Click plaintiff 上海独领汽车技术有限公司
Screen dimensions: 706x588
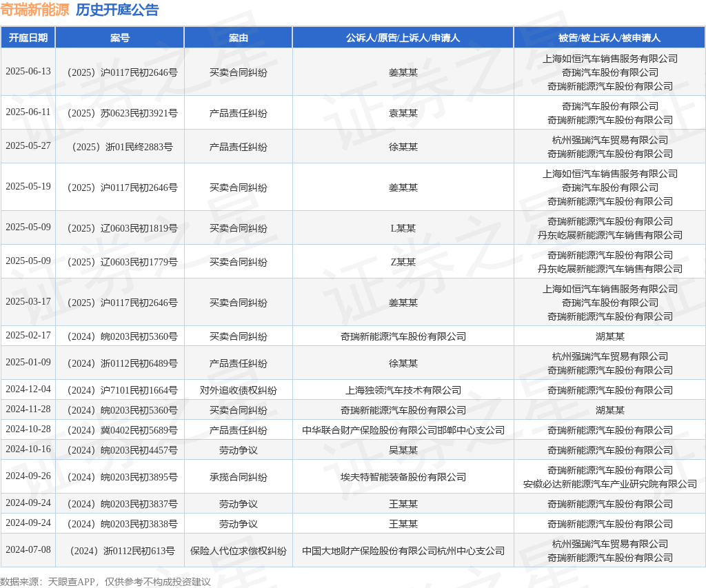pyautogui.click(x=403, y=390)
